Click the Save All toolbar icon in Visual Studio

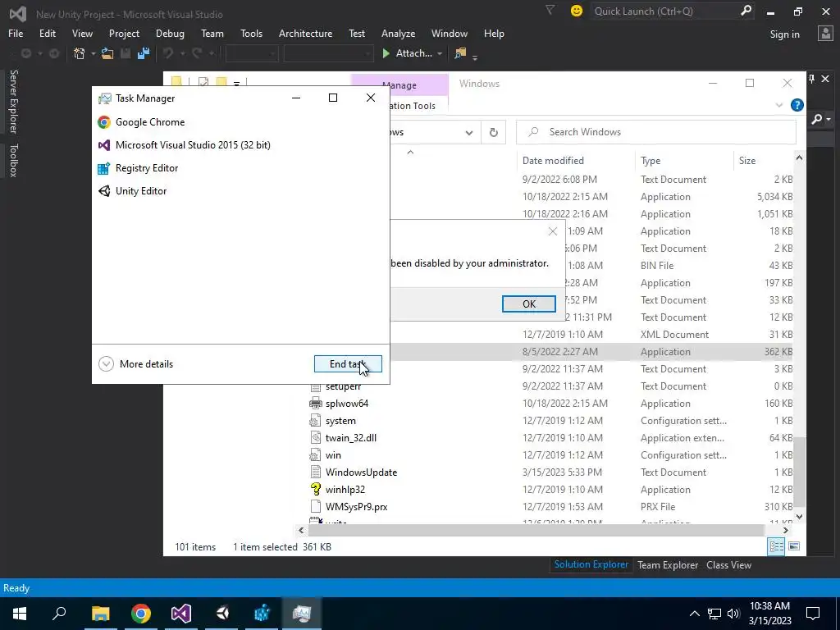click(x=143, y=53)
